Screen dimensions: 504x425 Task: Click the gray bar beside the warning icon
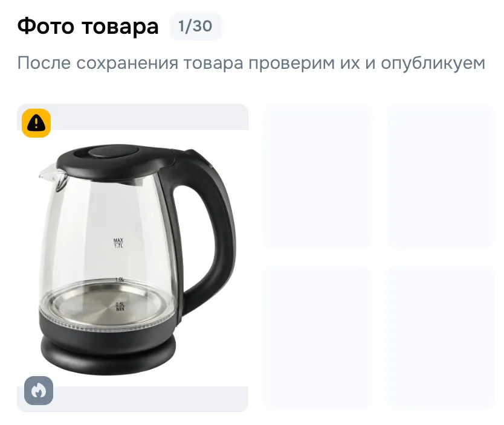[x=149, y=117]
